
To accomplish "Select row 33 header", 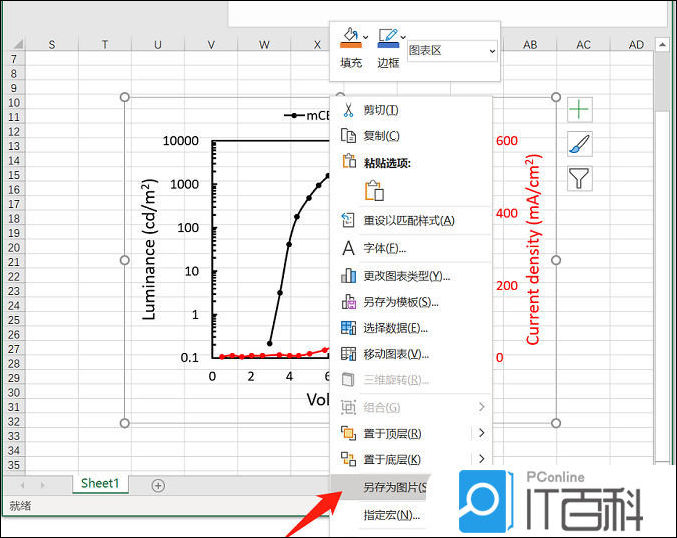I will (x=14, y=436).
